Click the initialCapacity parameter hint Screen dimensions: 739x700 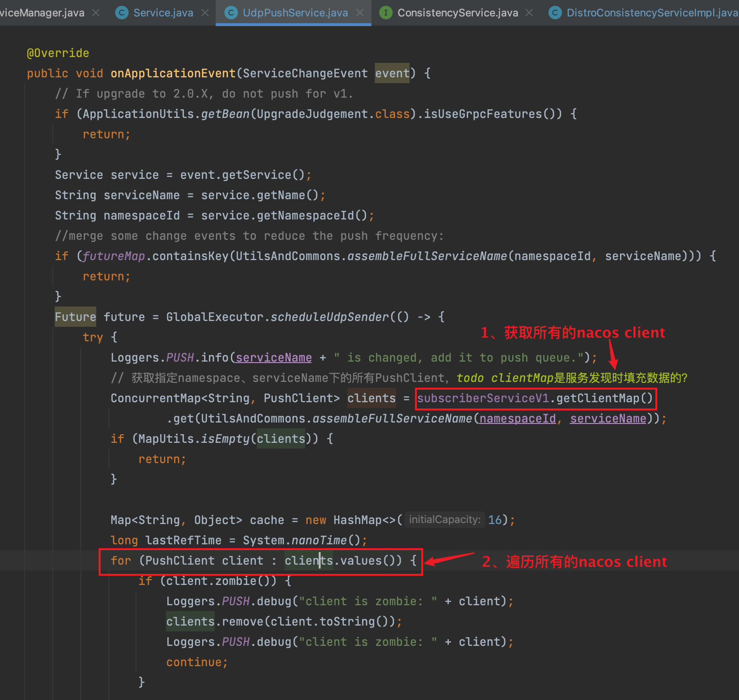pyautogui.click(x=445, y=519)
